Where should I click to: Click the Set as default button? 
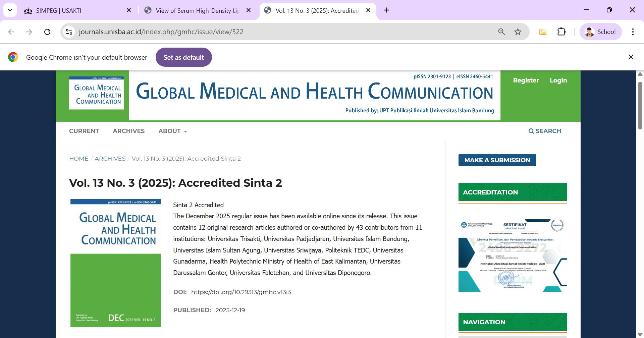pos(183,57)
